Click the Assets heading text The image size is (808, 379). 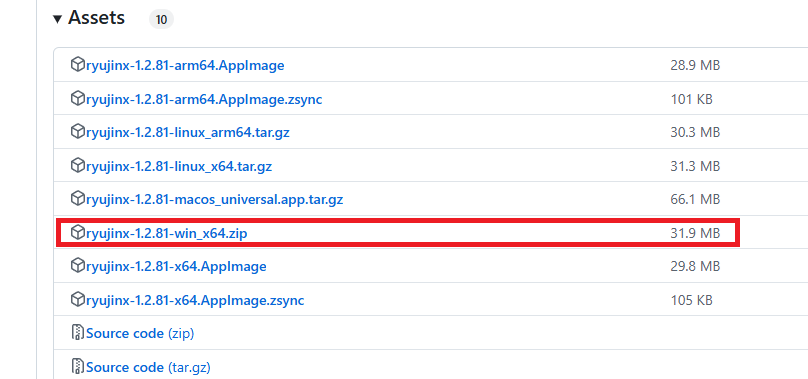point(96,18)
